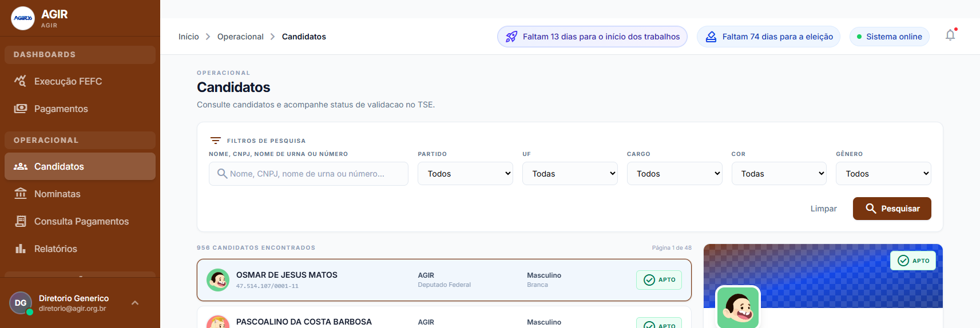The width and height of the screenshot is (980, 328).
Task: Click Pascoalino da Costa Barbosa avatar
Action: tap(218, 322)
